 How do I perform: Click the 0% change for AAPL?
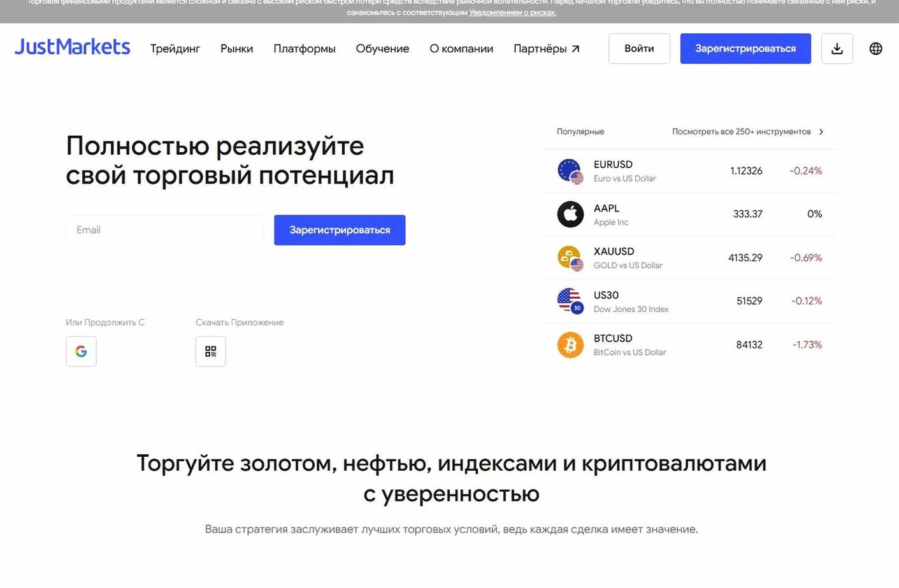(815, 214)
